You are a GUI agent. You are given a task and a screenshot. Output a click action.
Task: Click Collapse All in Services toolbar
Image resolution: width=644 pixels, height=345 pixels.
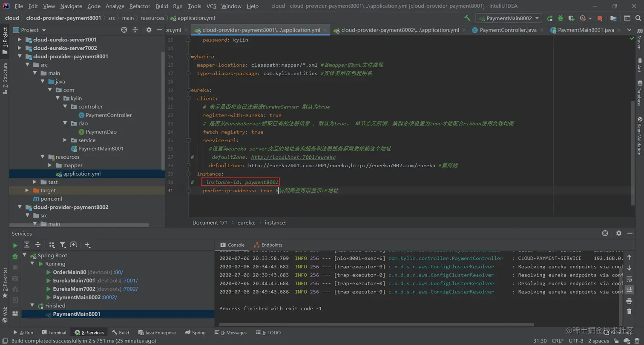point(37,245)
